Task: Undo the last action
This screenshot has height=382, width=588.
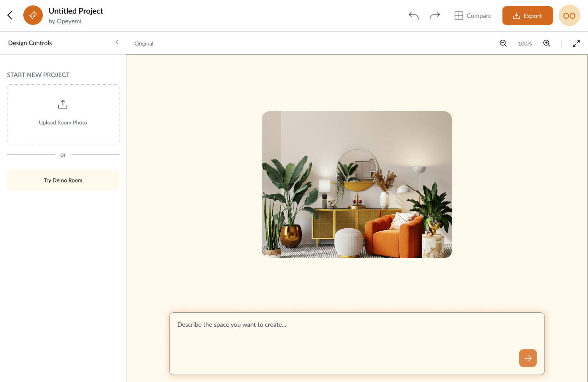Action: tap(414, 16)
